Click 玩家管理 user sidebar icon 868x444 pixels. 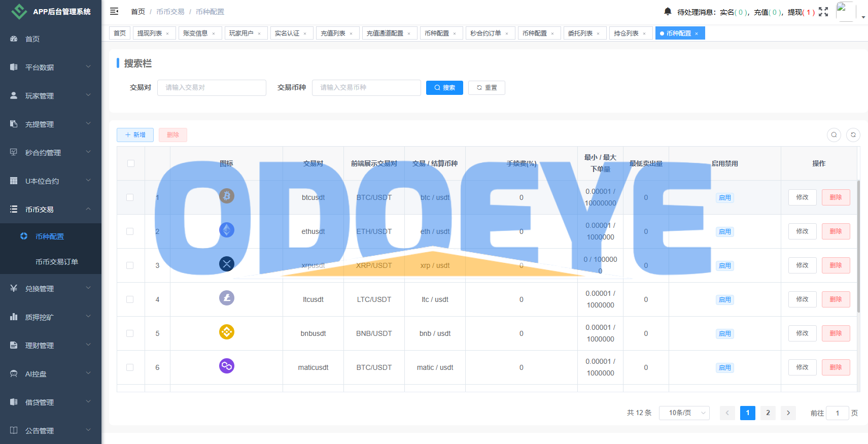14,95
